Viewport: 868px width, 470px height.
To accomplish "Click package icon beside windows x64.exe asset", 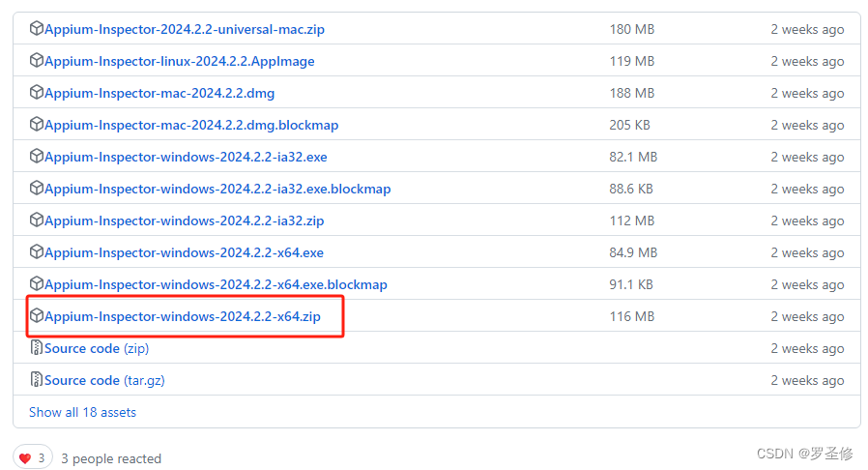I will 37,251.
